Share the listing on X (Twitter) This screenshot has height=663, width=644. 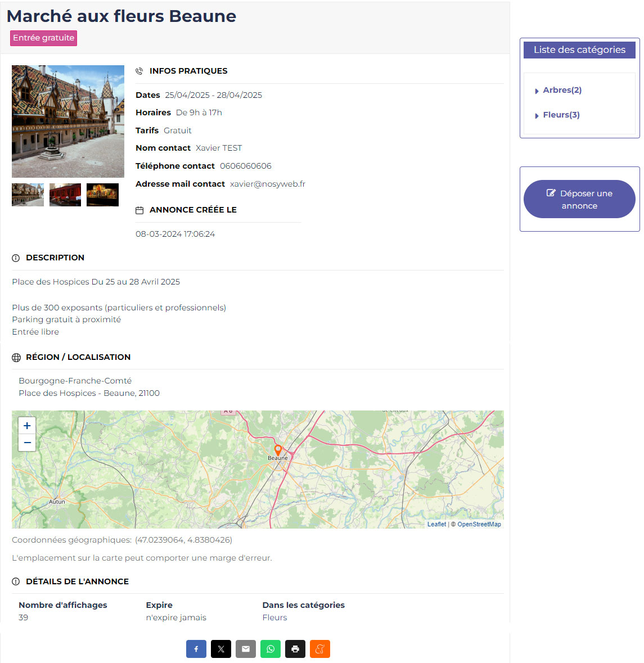pos(220,648)
